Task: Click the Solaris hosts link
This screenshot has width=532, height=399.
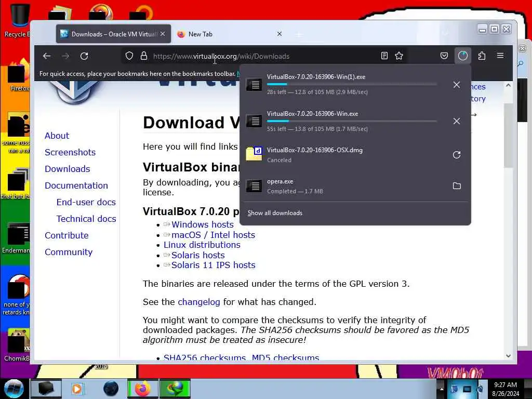Action: point(198,255)
